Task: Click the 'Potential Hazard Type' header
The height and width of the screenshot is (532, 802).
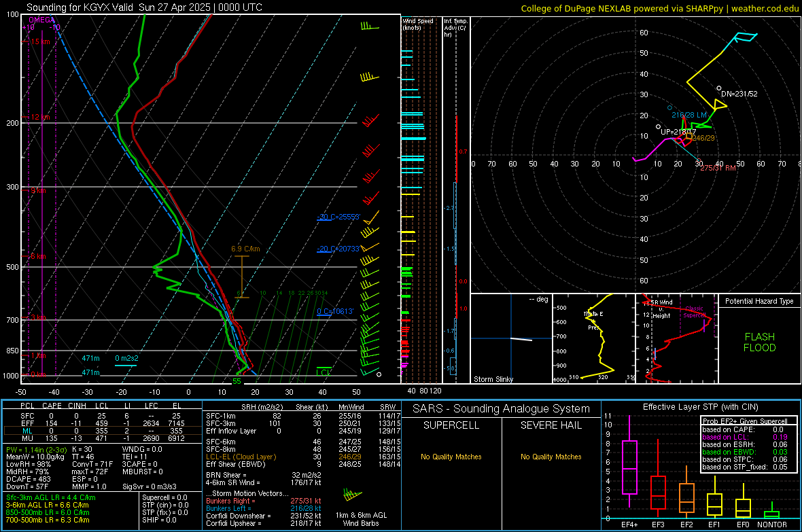Action: 759,301
